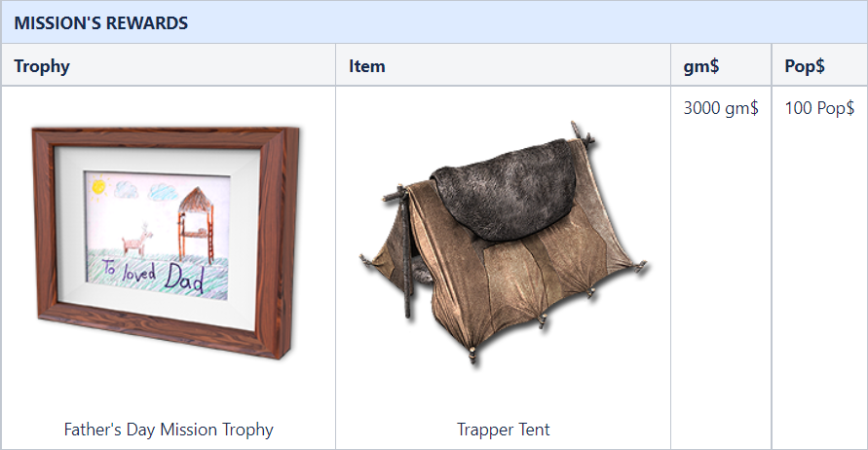
Task: Click the MISSION'S REWARDS section title
Action: tap(100, 22)
